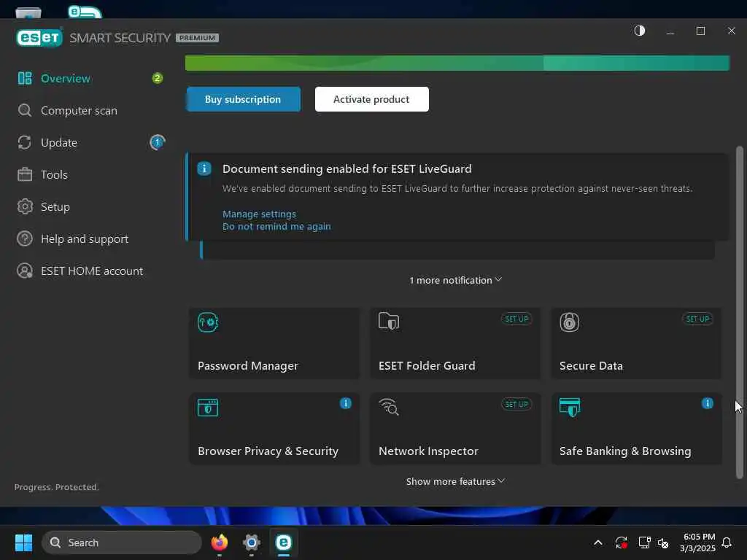Click the Setup gear icon
The image size is (747, 560).
[x=25, y=206]
